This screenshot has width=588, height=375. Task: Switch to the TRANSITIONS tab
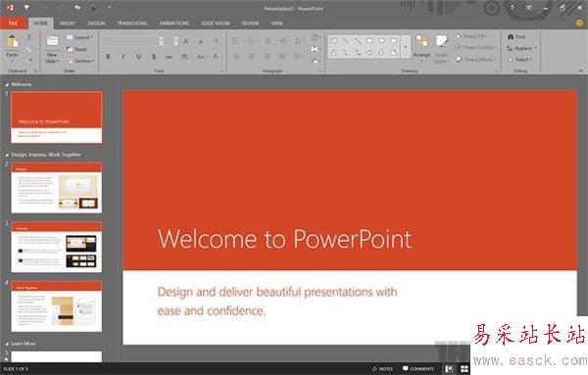(x=132, y=23)
